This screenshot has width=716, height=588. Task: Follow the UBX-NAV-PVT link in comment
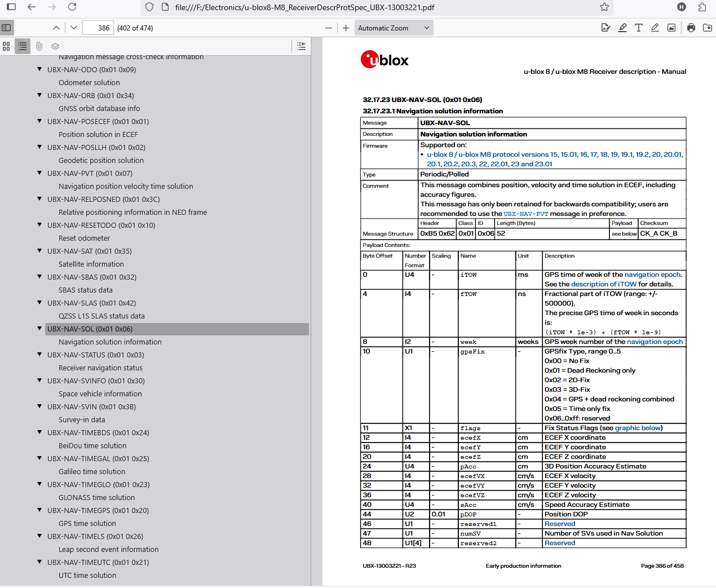tap(526, 214)
